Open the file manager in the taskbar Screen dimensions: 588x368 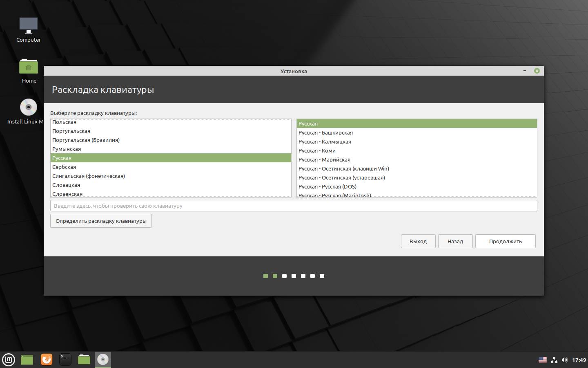(84, 359)
